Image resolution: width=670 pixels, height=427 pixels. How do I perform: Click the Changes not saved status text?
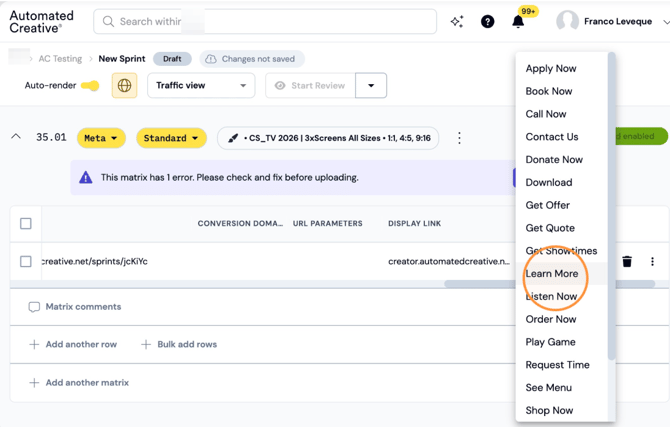click(x=258, y=59)
